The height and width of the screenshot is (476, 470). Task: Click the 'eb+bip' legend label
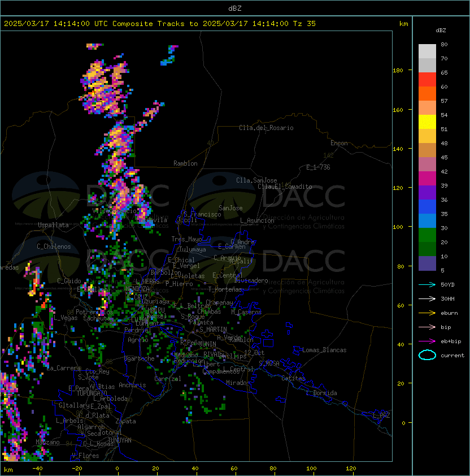451,341
